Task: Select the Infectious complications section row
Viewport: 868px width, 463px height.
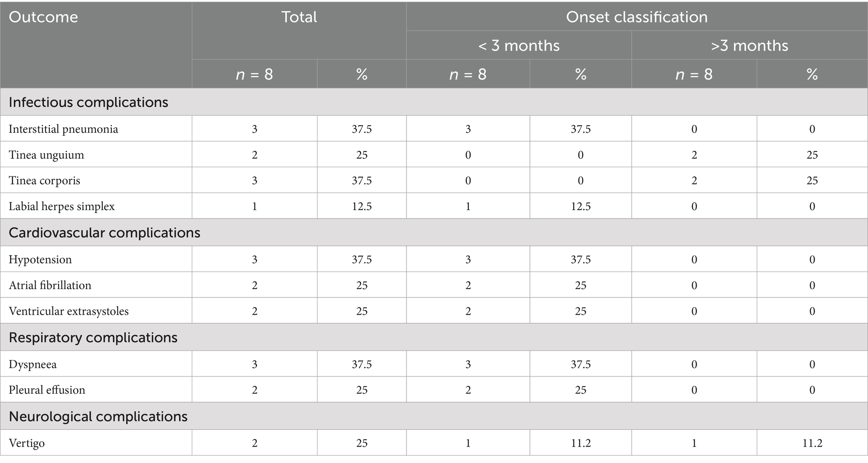Action: click(x=88, y=102)
